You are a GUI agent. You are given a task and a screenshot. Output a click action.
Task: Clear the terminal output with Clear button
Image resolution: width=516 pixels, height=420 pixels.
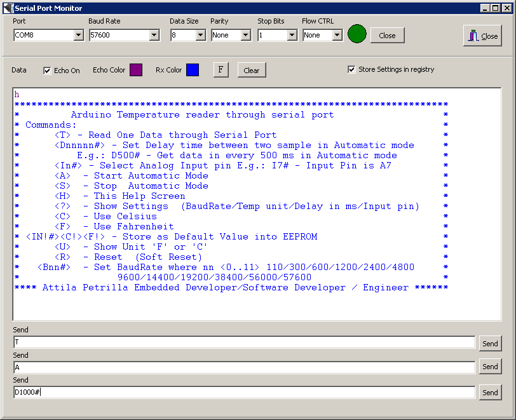252,70
